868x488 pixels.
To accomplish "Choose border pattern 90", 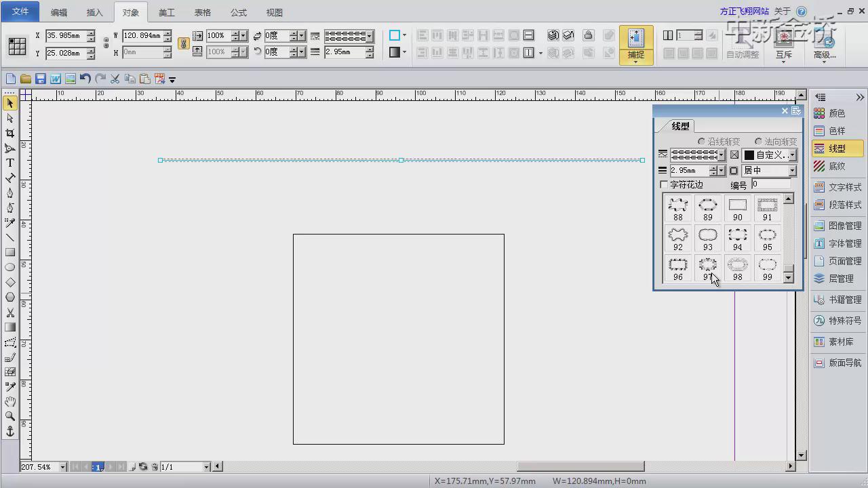I will 737,209.
